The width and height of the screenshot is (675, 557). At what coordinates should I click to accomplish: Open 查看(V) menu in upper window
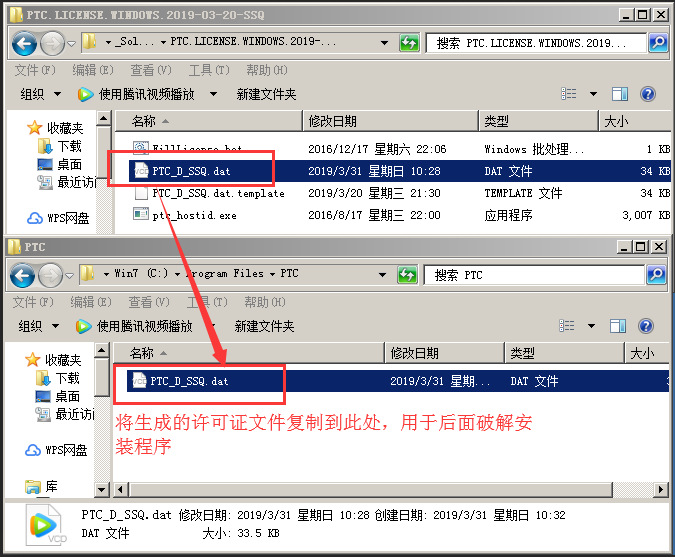[x=151, y=70]
